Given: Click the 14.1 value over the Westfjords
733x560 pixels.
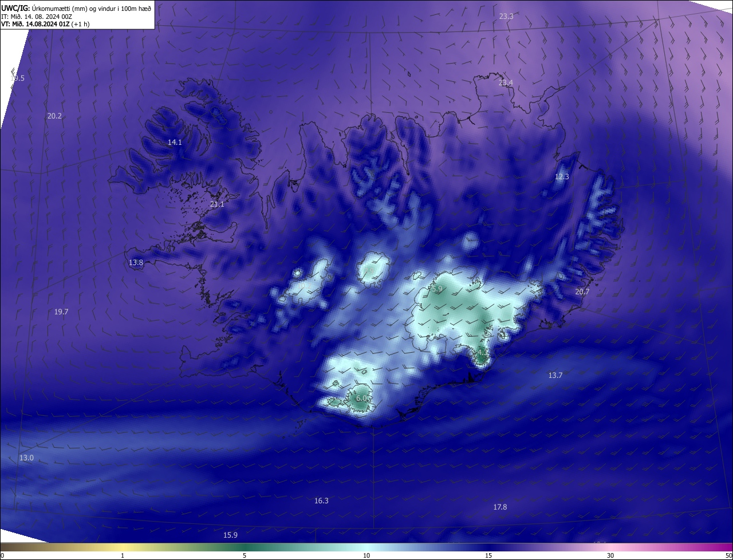Looking at the screenshot, I should [x=175, y=143].
